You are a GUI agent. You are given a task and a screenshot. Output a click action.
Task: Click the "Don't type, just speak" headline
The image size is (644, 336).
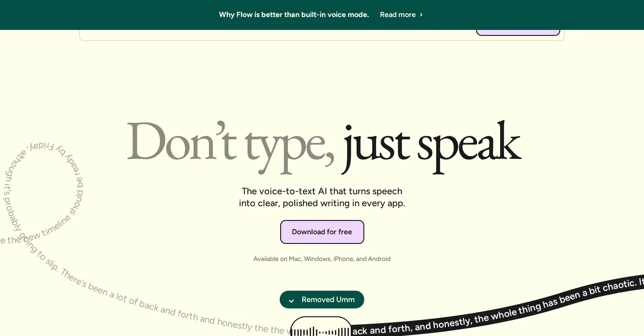click(x=324, y=146)
